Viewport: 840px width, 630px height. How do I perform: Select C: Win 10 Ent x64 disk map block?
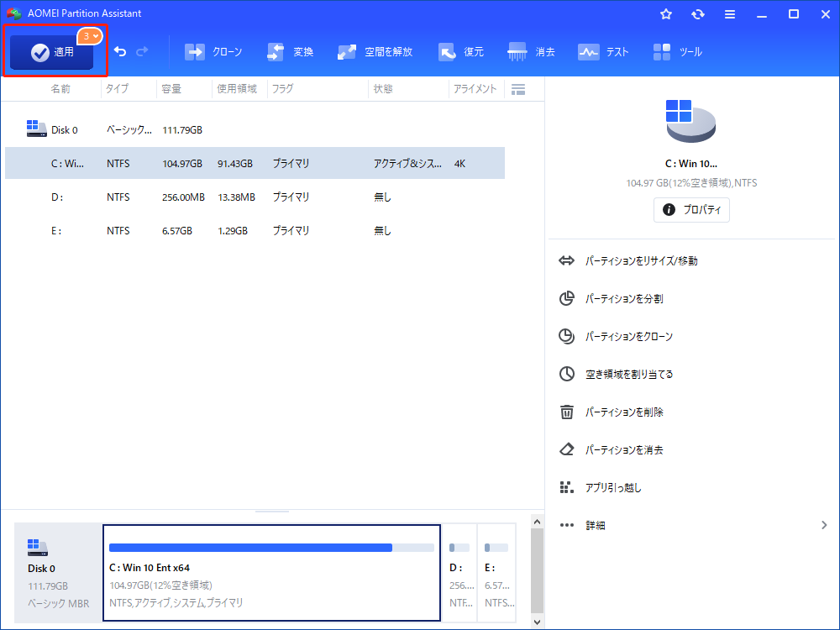tap(271, 573)
